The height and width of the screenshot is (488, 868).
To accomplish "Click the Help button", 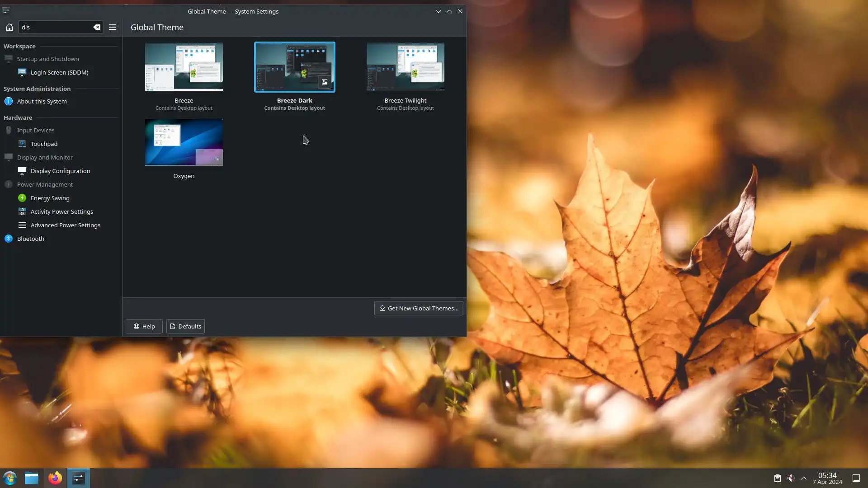I will (x=144, y=326).
